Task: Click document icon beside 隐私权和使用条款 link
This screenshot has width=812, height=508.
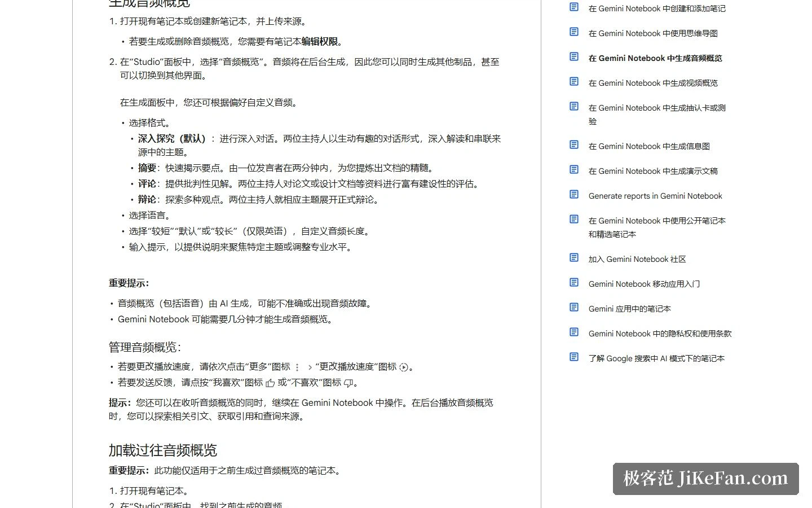Action: (574, 332)
